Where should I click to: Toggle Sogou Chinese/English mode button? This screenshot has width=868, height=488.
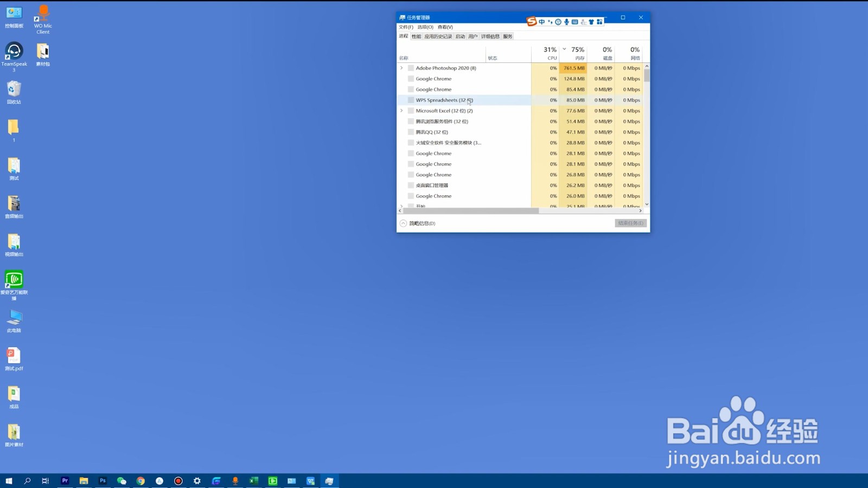point(541,22)
